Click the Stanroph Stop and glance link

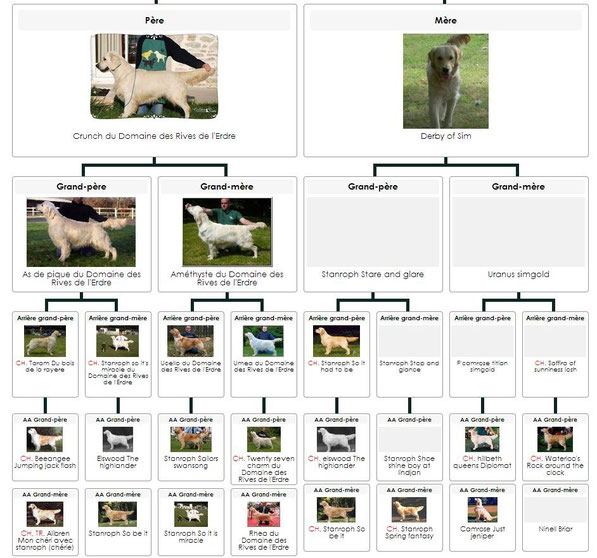pyautogui.click(x=409, y=366)
